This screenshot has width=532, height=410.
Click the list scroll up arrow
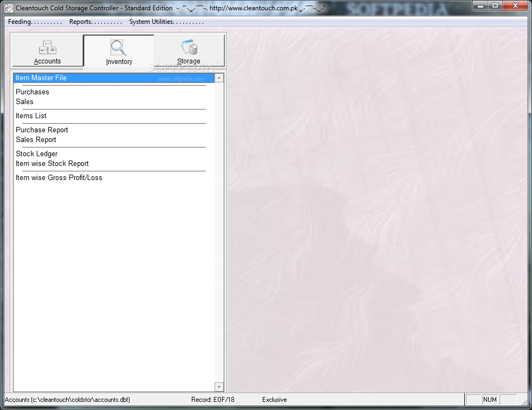coord(219,78)
